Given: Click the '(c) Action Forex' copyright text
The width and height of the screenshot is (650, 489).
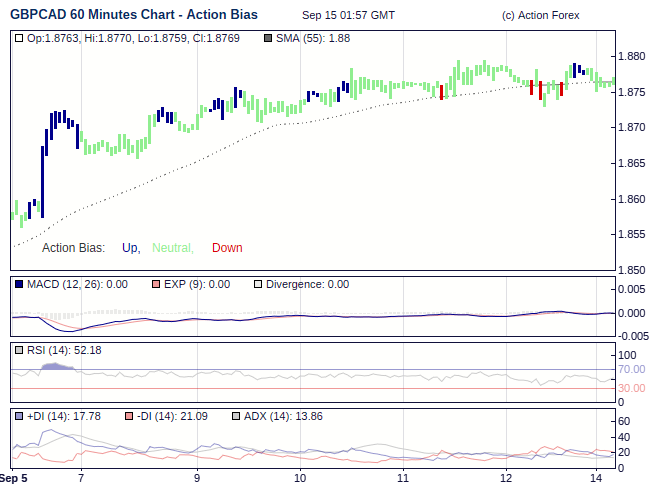Looking at the screenshot, I should pos(540,15).
